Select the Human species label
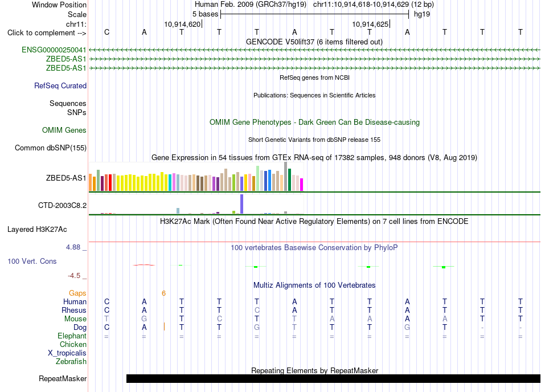The width and height of the screenshot is (541, 392). coord(75,301)
